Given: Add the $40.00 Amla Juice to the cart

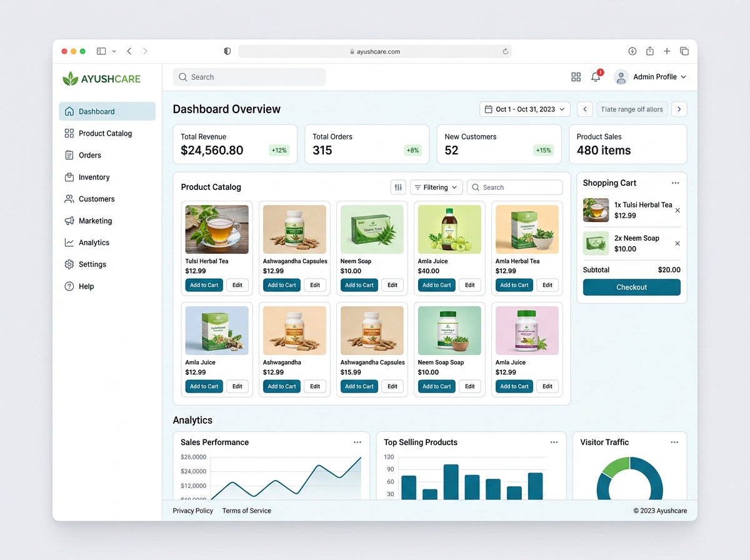Looking at the screenshot, I should point(437,285).
